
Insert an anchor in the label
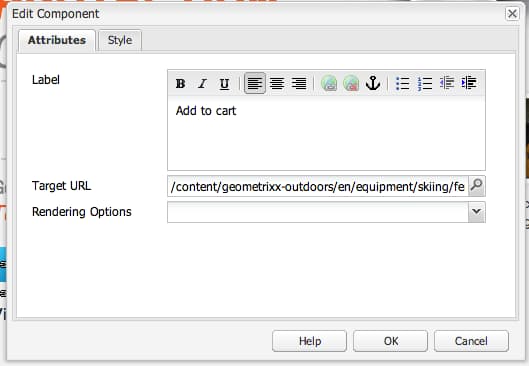373,83
